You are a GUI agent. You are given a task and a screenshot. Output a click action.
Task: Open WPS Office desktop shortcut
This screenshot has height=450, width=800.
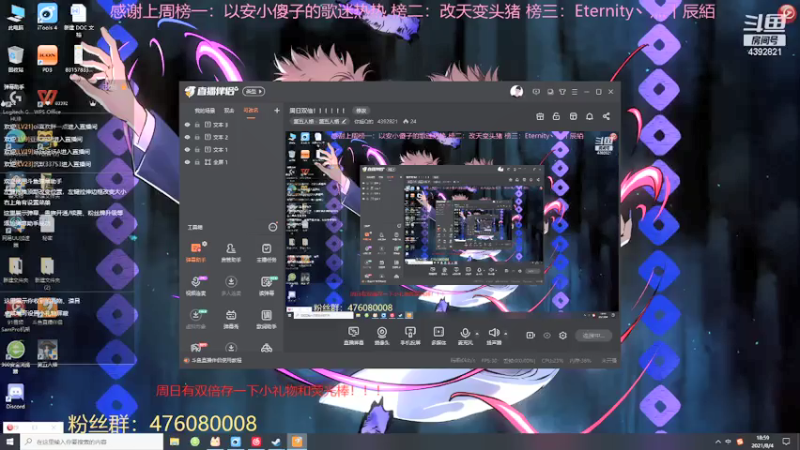tap(47, 101)
